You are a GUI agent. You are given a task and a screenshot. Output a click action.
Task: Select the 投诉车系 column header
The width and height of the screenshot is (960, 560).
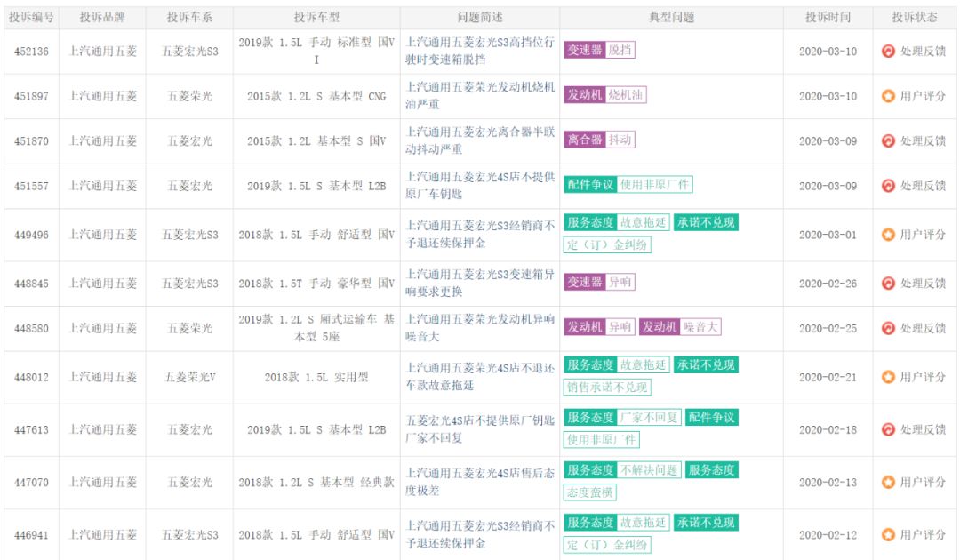[189, 17]
